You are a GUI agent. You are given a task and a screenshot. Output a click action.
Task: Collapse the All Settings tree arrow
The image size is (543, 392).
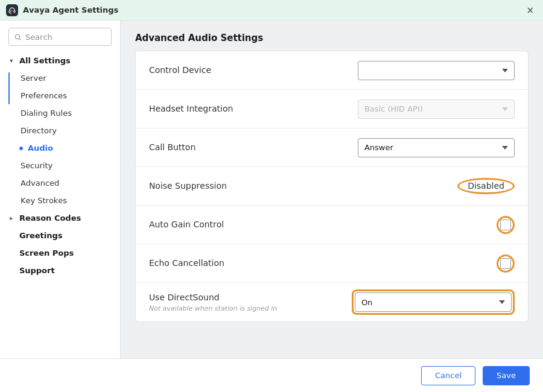pos(11,61)
